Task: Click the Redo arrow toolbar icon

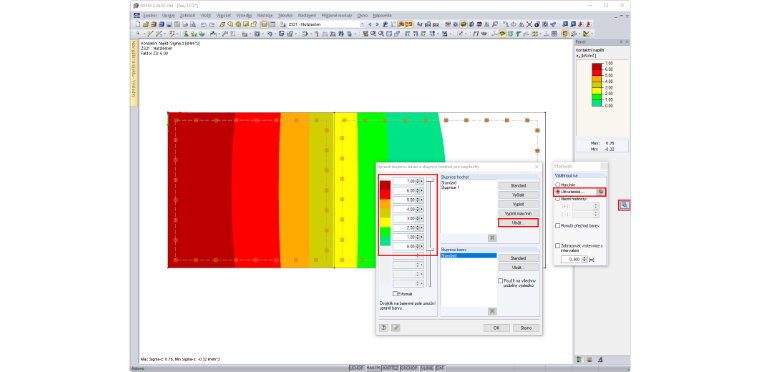Action: coord(212,24)
